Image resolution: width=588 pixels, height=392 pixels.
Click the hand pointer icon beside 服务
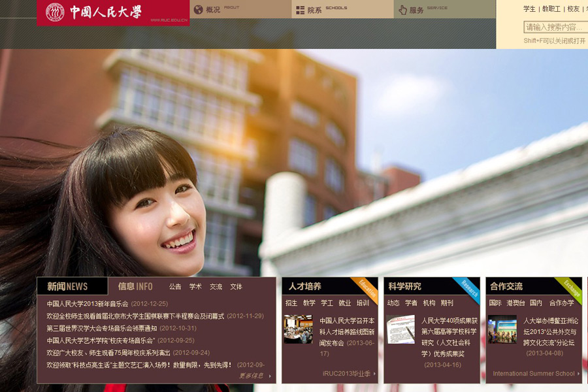[x=402, y=10]
